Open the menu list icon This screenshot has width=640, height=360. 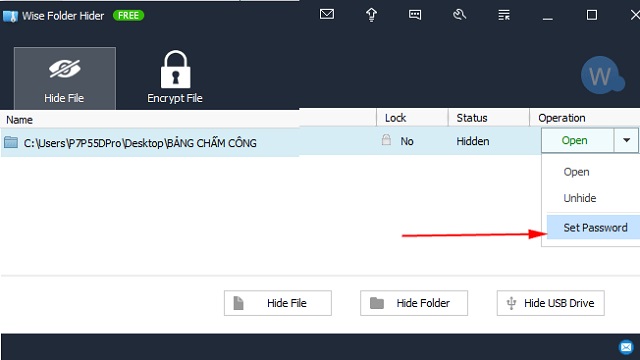point(504,15)
